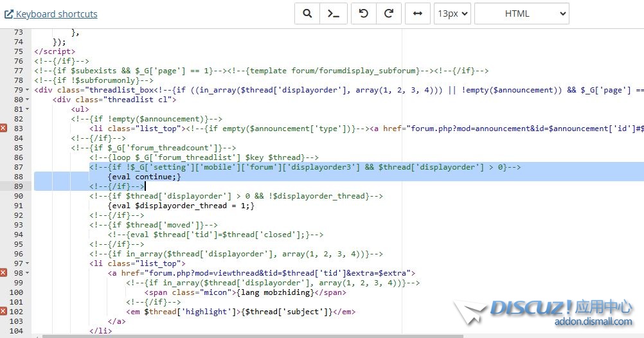Click "$thread['subject']" on line 102
Viewport: 644px width, 338px height.
point(287,312)
